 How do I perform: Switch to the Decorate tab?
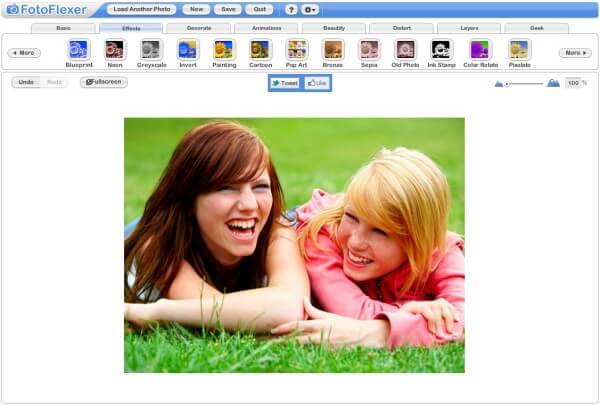point(199,28)
